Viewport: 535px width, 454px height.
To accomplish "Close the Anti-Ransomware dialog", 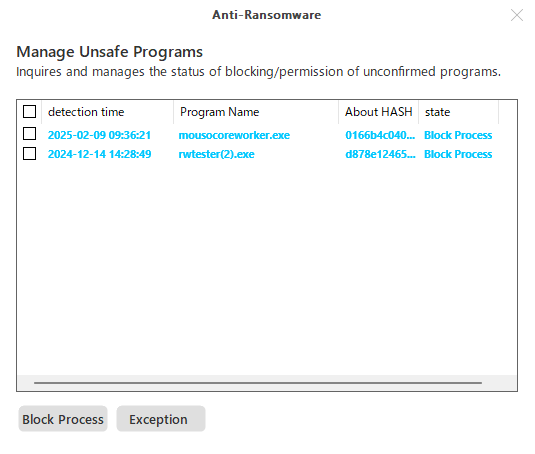I will (x=517, y=15).
